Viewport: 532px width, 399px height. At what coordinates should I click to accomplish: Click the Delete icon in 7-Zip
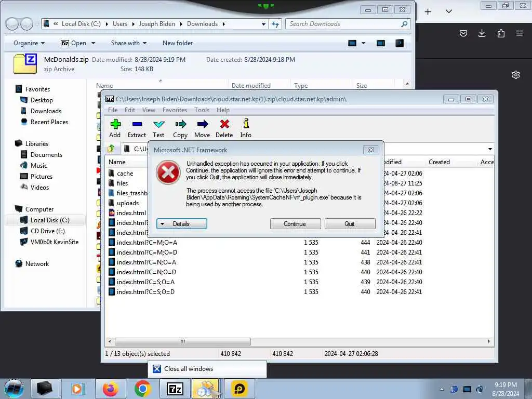click(x=224, y=124)
